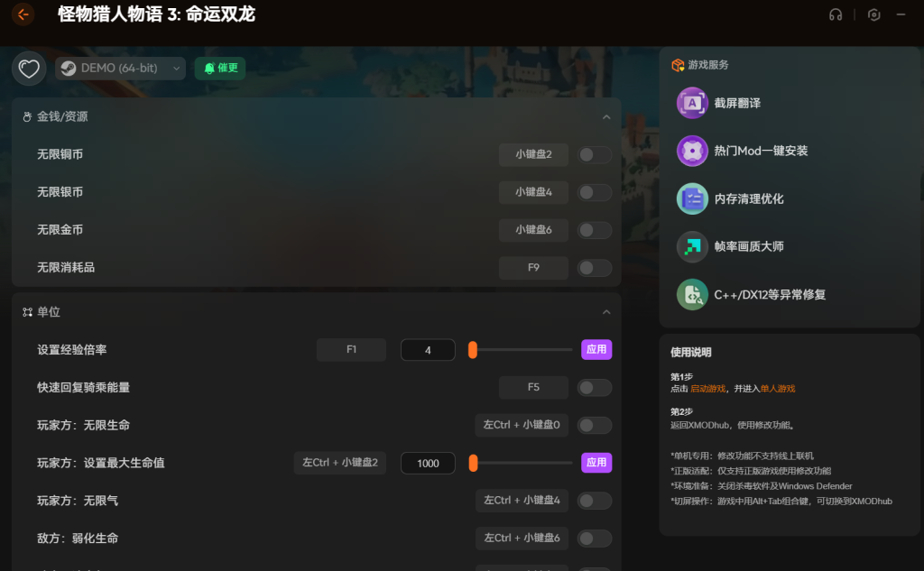Launch 内存清理优化 memory cleaner icon
924x571 pixels.
(x=692, y=198)
